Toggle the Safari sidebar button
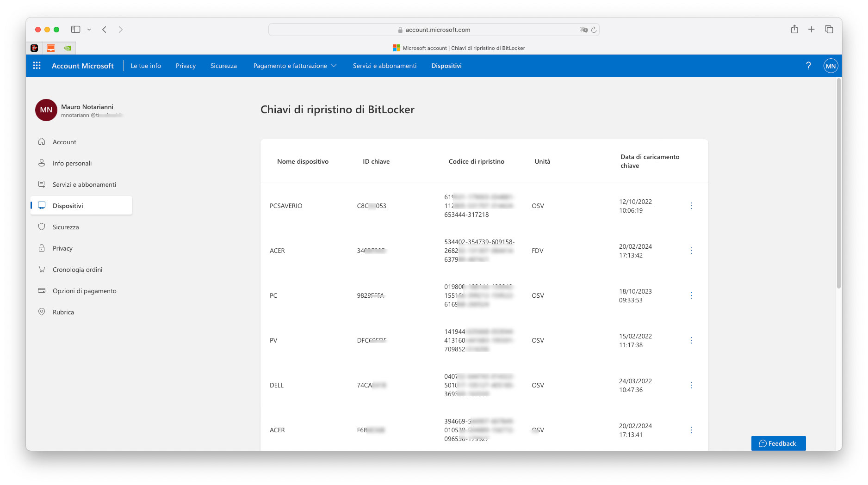The image size is (868, 485). click(x=75, y=29)
